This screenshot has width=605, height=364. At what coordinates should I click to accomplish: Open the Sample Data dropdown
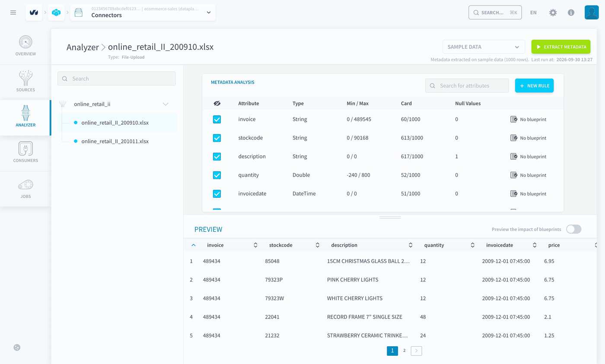click(x=484, y=47)
